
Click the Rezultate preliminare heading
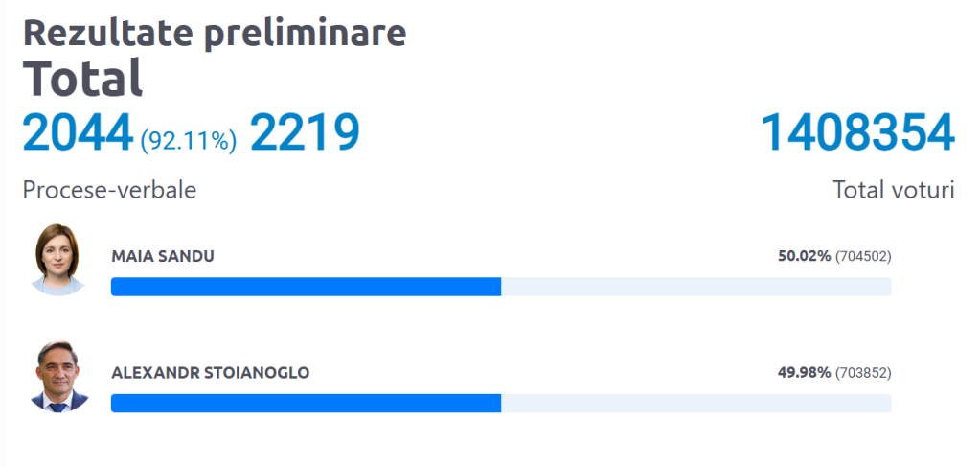[215, 33]
